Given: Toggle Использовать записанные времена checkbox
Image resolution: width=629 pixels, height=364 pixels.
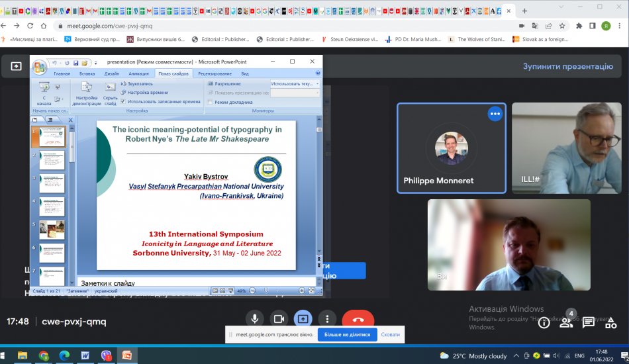Looking at the screenshot, I should [123, 102].
